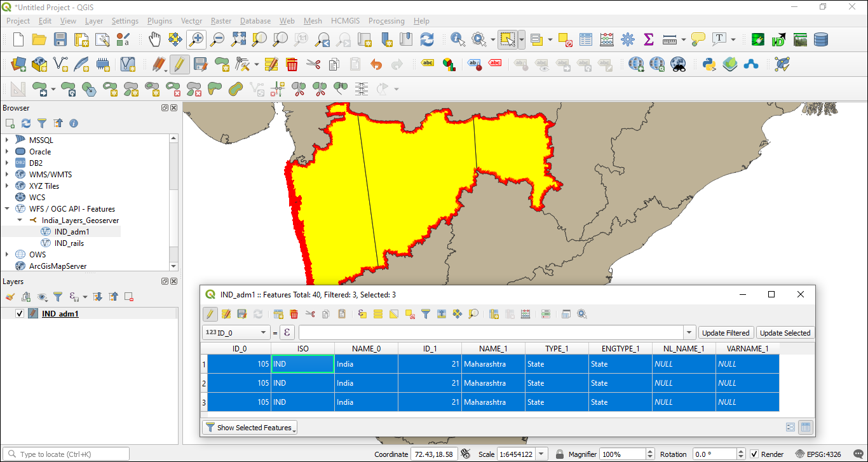Viewport: 868px width, 462px height.
Task: Switch attribute table to form view
Action: (790, 428)
